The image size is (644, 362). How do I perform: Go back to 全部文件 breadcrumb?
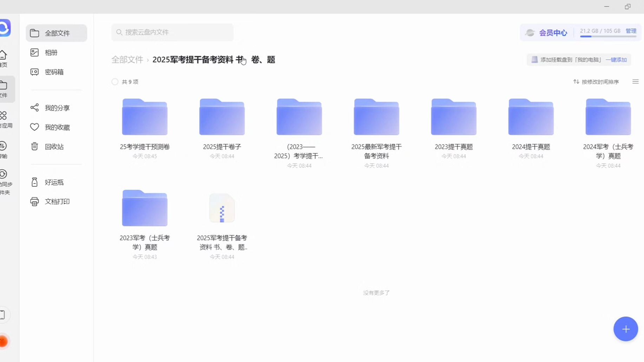coord(127,60)
